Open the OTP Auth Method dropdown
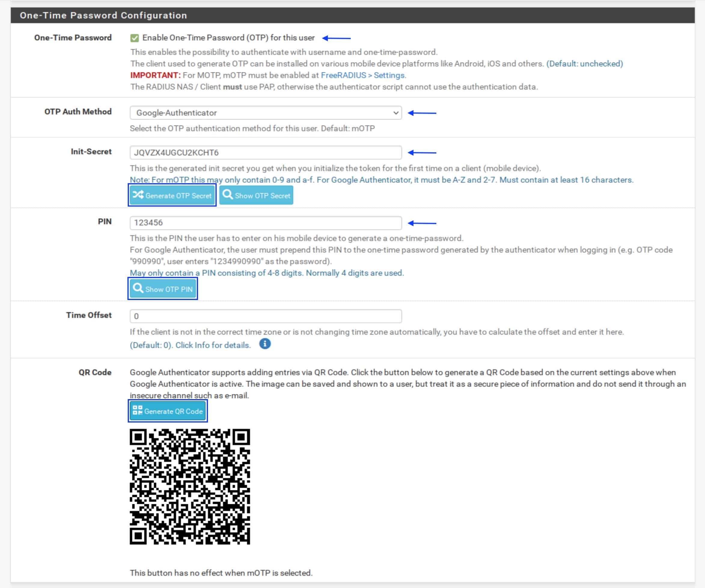 coord(266,113)
